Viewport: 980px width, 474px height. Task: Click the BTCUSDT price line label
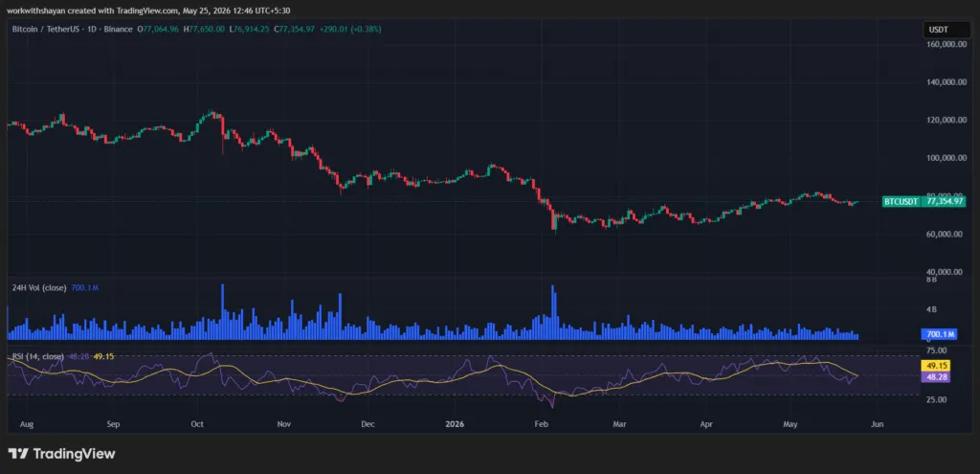[x=901, y=201]
